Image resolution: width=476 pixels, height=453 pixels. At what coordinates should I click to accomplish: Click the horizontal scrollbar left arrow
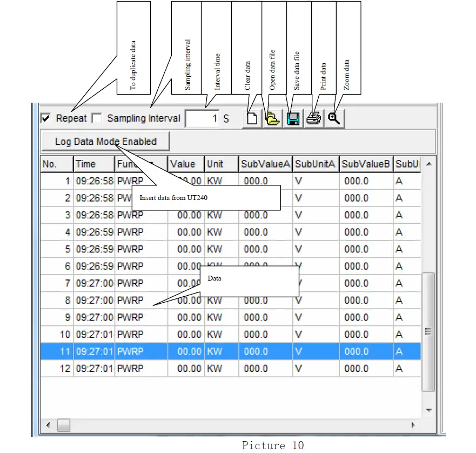[48, 425]
